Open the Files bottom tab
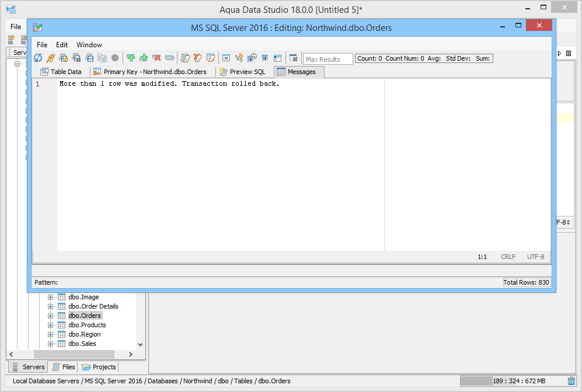 pyautogui.click(x=64, y=367)
